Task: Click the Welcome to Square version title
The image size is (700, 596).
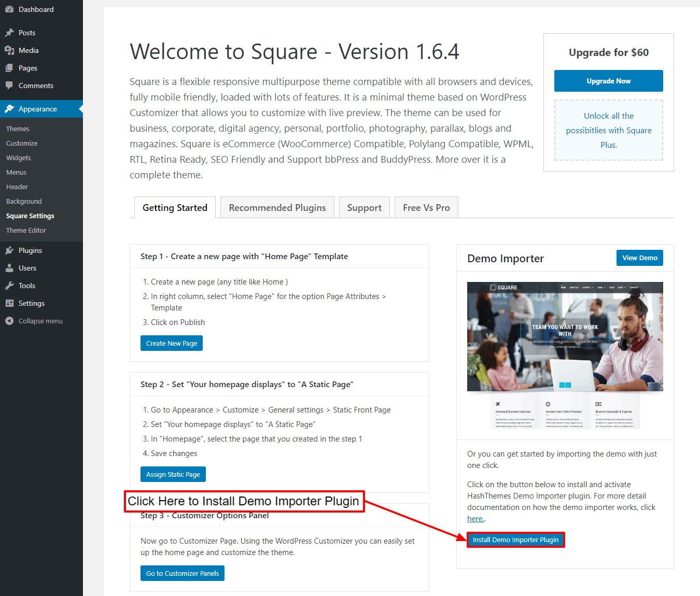Action: 295,51
